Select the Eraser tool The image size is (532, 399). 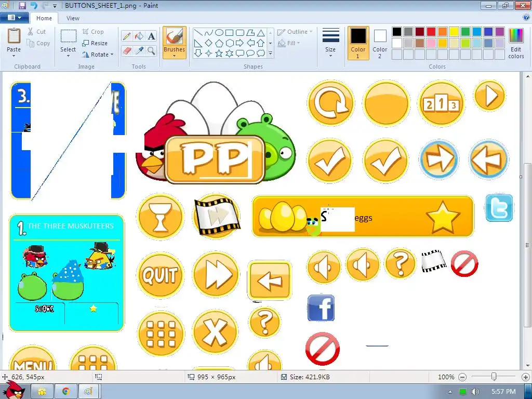[x=127, y=51]
